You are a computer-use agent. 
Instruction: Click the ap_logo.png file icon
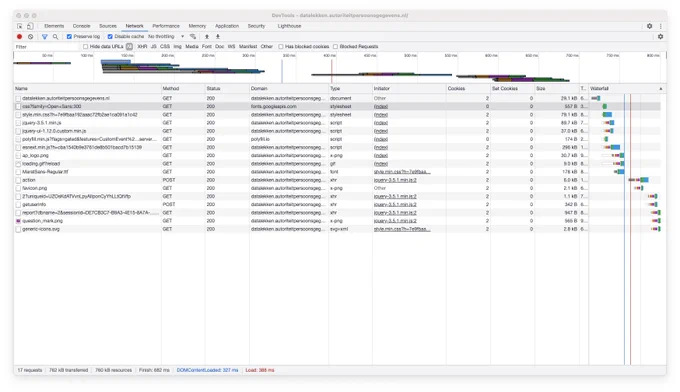coord(18,155)
